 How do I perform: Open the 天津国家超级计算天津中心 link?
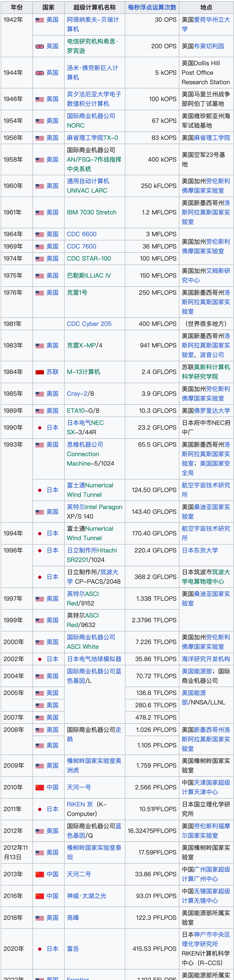(x=206, y=788)
